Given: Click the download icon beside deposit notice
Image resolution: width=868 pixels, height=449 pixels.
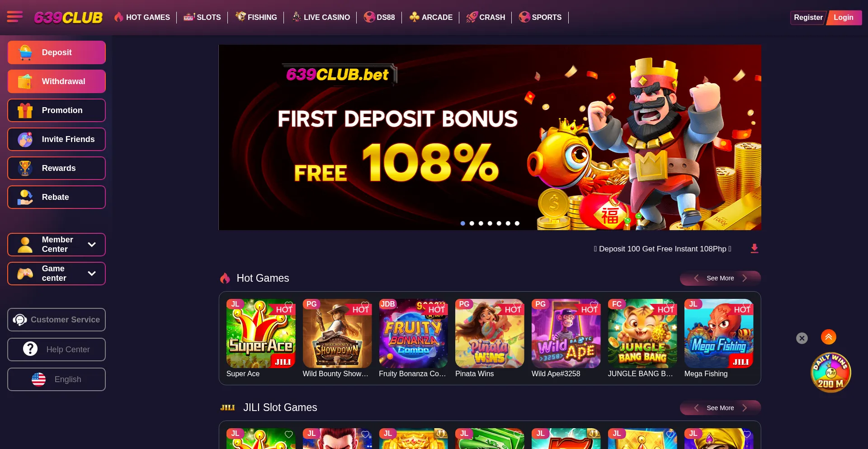Looking at the screenshot, I should (x=755, y=248).
